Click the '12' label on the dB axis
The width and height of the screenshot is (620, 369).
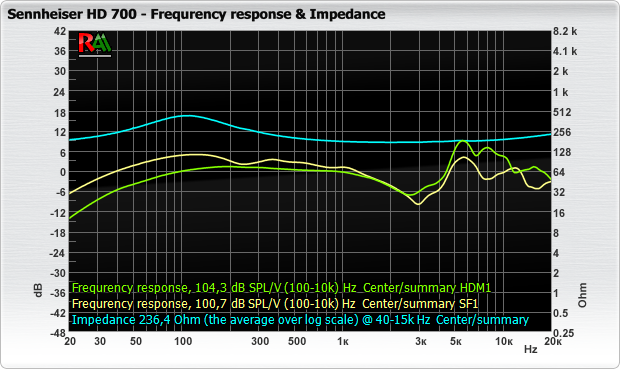pos(60,132)
